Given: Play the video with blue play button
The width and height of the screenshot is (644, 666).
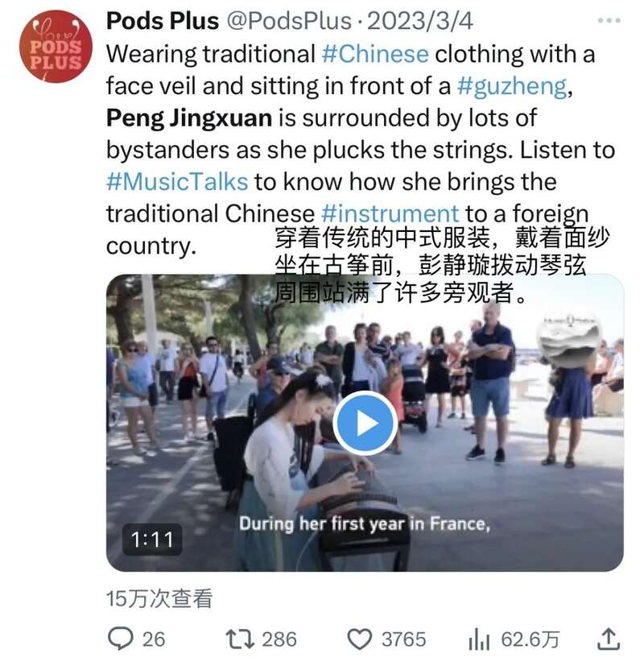Looking at the screenshot, I should click(365, 423).
